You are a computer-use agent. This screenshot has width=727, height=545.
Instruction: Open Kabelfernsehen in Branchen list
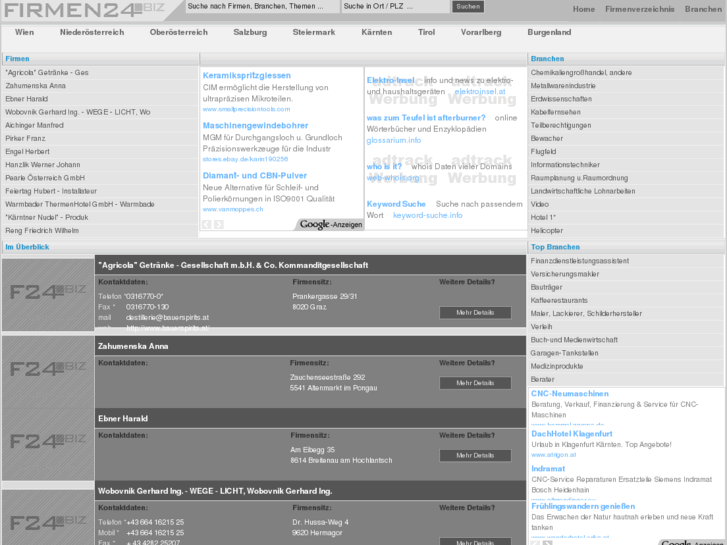(555, 112)
